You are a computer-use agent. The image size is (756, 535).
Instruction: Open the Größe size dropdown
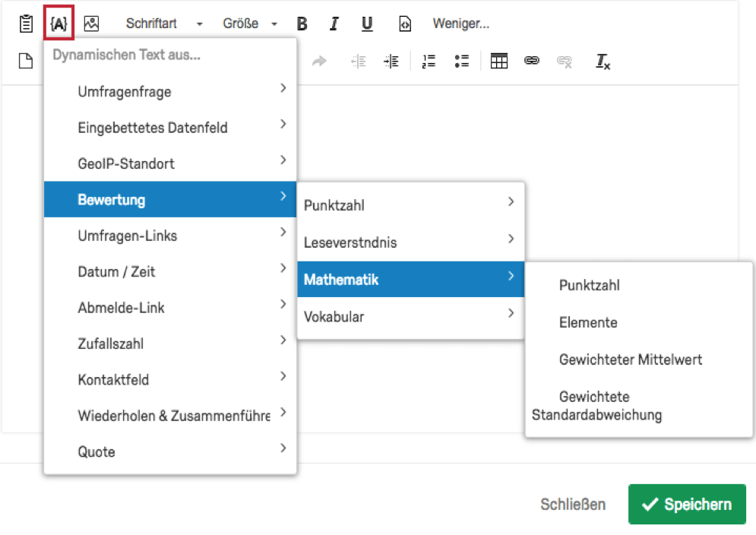tap(250, 23)
